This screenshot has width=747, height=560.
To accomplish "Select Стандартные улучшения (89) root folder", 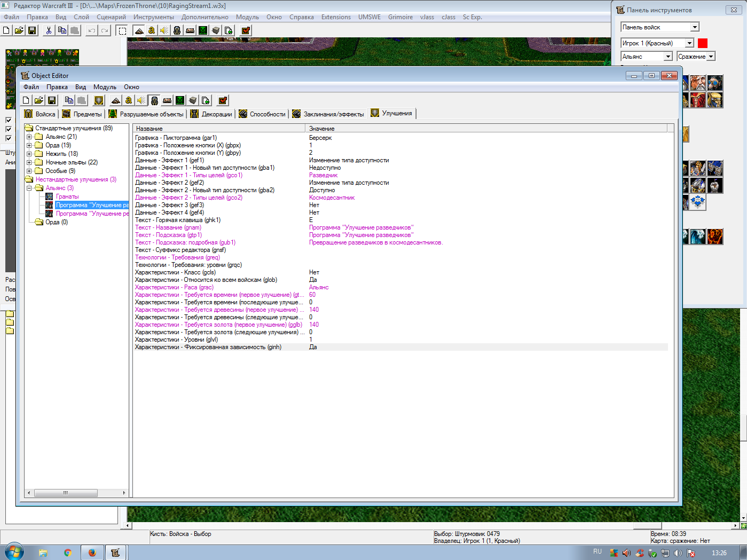I will (74, 128).
